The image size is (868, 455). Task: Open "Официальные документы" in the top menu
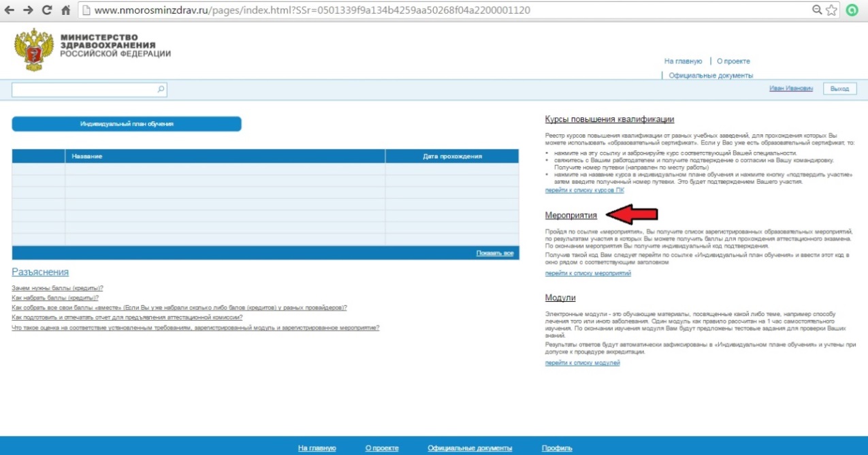[711, 76]
